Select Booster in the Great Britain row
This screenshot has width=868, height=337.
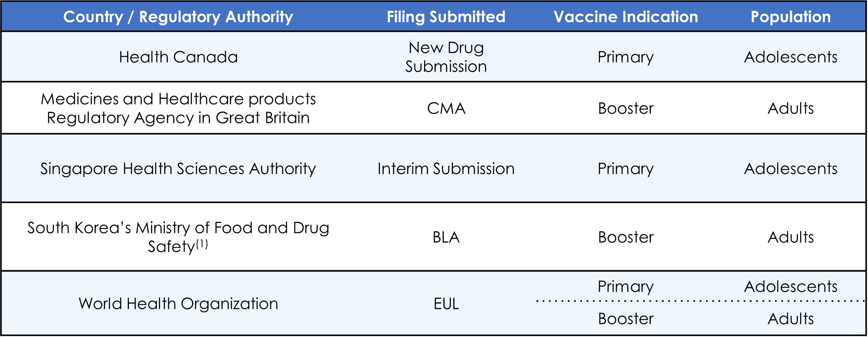(626, 108)
